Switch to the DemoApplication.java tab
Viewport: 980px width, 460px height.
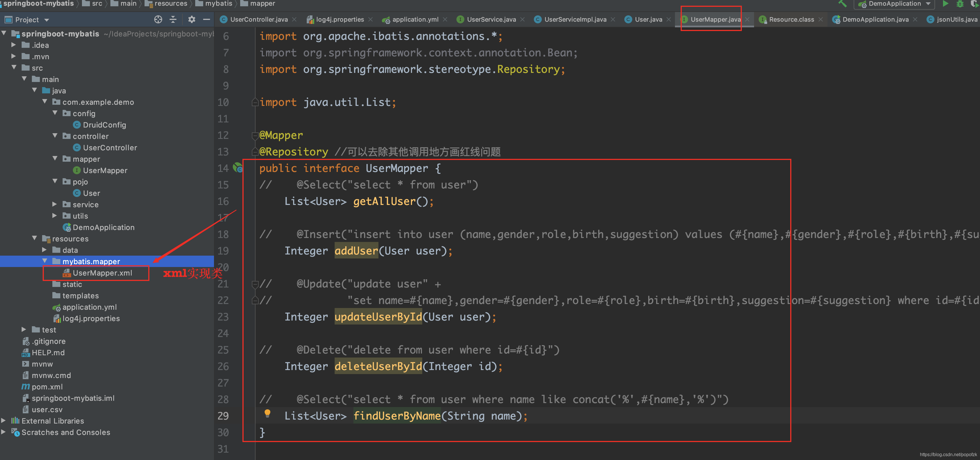(x=875, y=19)
